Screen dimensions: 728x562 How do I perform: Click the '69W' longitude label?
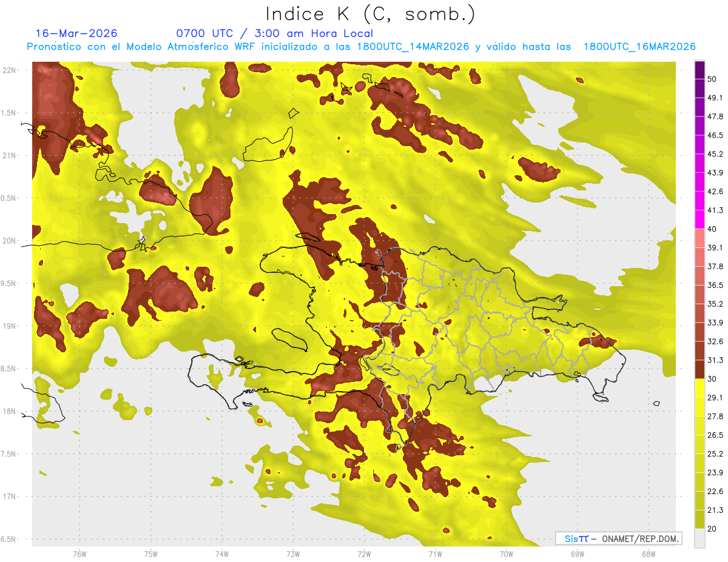(x=577, y=554)
